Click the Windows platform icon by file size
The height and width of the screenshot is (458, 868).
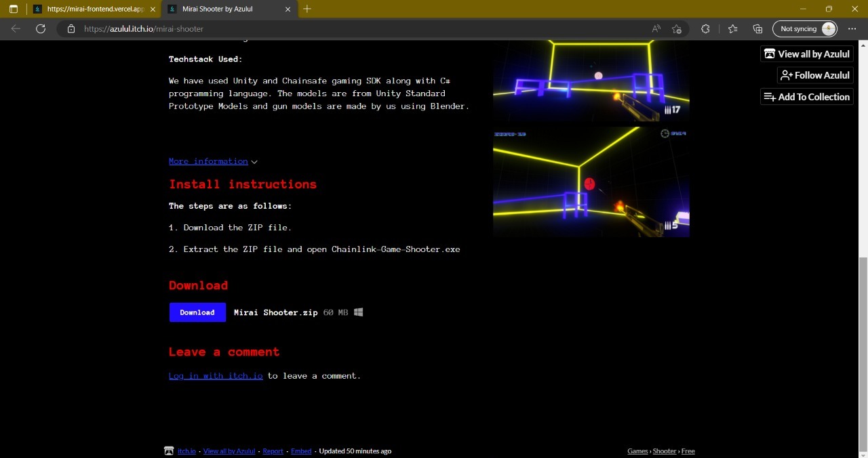click(x=359, y=312)
